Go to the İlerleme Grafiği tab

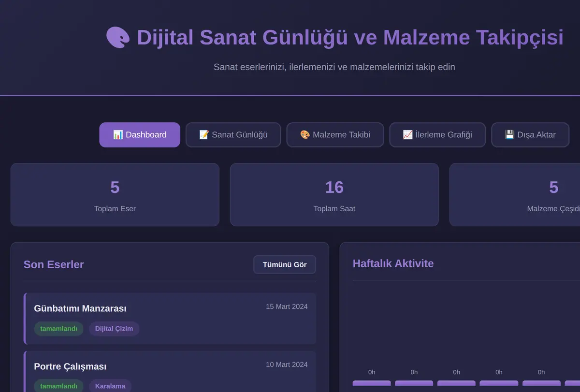point(437,135)
